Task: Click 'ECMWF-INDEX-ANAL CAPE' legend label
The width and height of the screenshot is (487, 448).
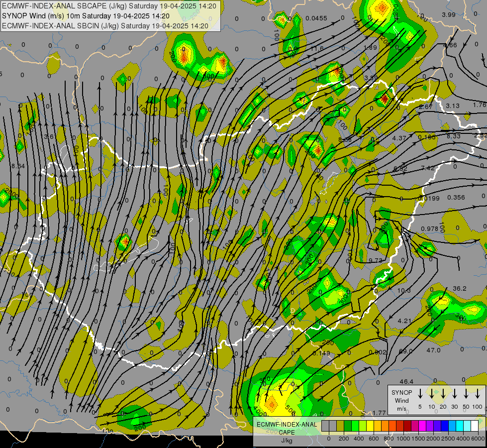Action: click(x=287, y=428)
